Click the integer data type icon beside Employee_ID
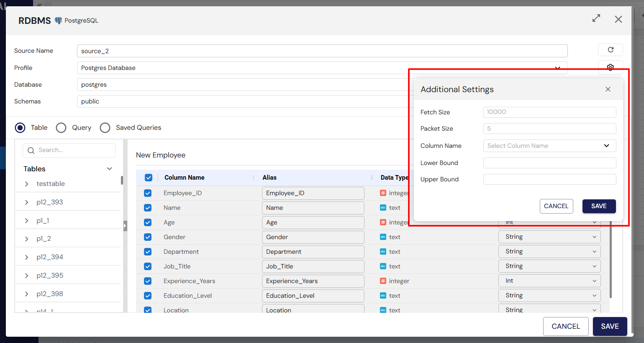 click(383, 193)
